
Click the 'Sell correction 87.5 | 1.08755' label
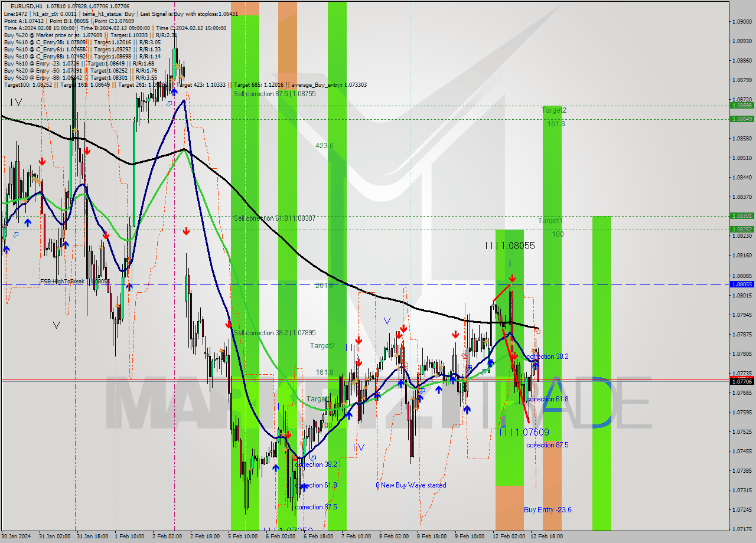click(275, 93)
